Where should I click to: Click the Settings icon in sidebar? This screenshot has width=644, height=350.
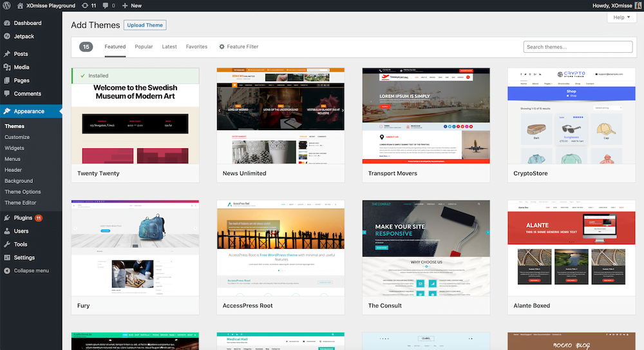point(7,257)
